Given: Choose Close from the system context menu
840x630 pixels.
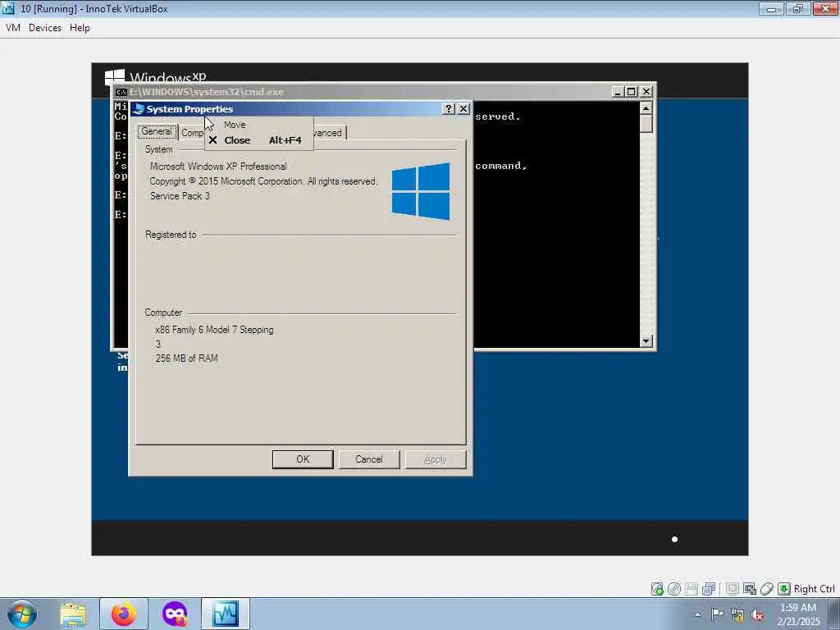Looking at the screenshot, I should point(258,139).
